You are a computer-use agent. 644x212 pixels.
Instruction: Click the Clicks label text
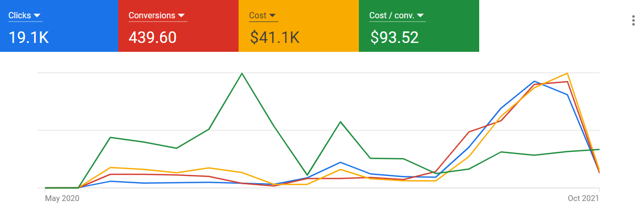tap(20, 16)
